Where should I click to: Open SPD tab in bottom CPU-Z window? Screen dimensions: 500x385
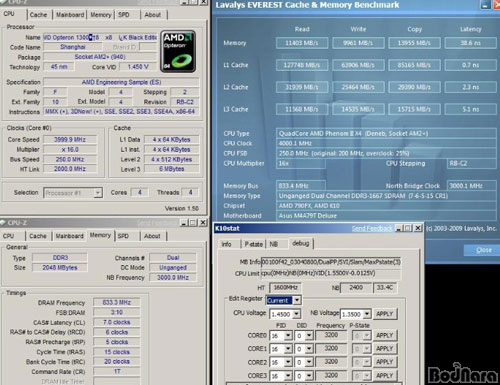[x=123, y=236]
